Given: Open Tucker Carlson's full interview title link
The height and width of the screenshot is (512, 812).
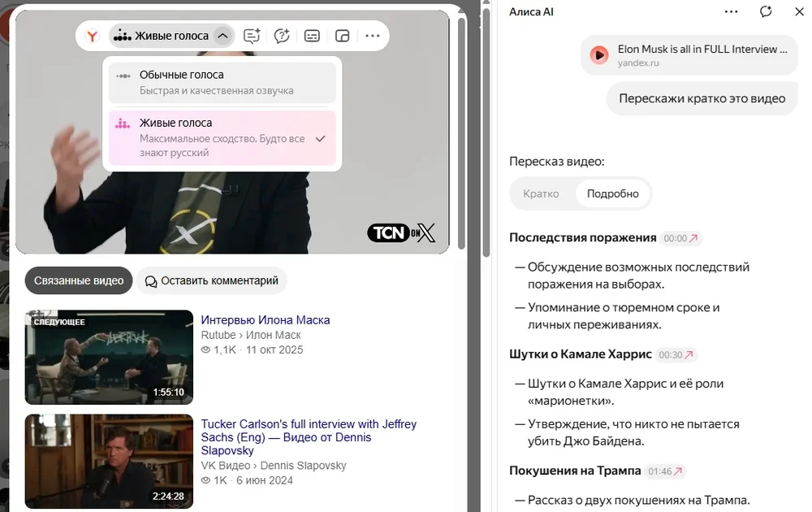Looking at the screenshot, I should click(x=309, y=437).
